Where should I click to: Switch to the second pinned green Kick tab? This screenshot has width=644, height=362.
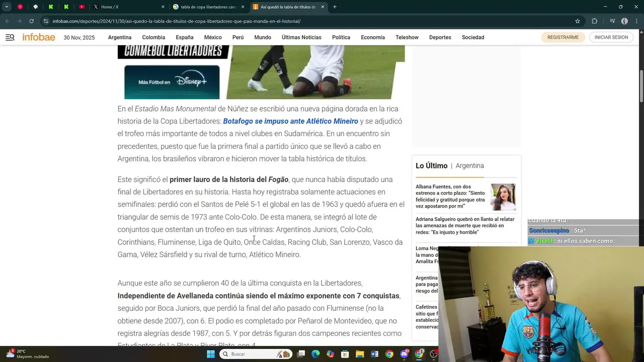tap(66, 7)
